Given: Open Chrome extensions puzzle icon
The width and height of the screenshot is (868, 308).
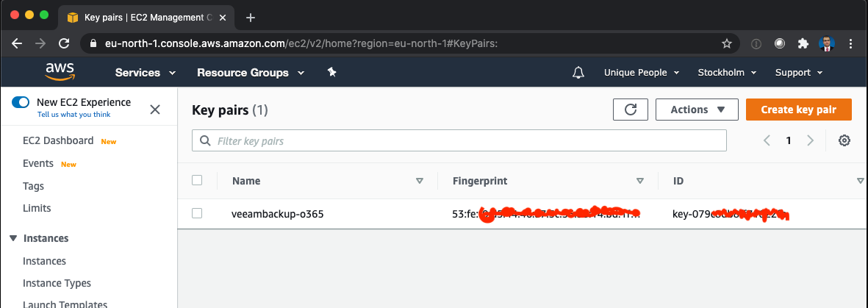Looking at the screenshot, I should (x=803, y=43).
